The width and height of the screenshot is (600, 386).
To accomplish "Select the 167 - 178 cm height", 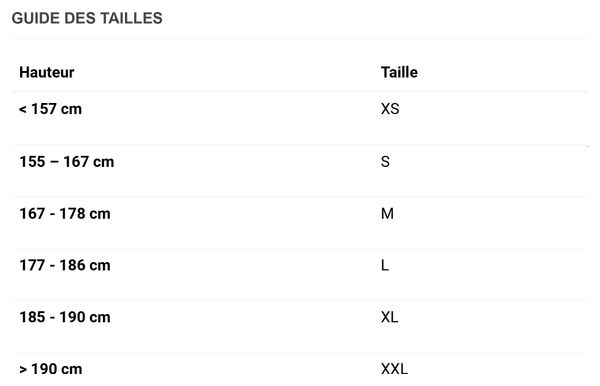I will (65, 213).
